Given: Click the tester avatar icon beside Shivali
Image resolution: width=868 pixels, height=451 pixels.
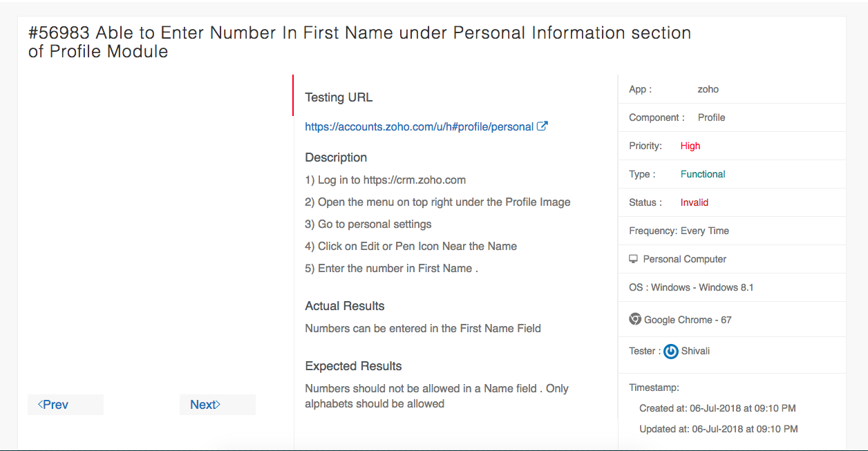Looking at the screenshot, I should (x=670, y=352).
